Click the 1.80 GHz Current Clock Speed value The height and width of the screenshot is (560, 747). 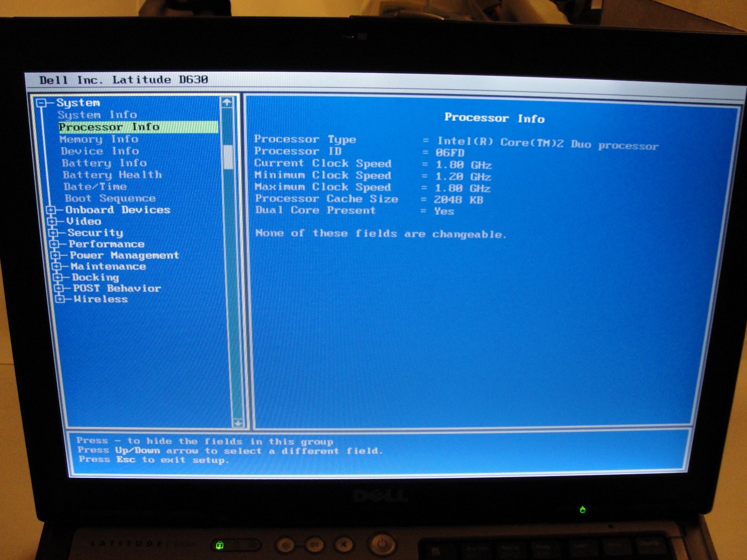tap(464, 165)
